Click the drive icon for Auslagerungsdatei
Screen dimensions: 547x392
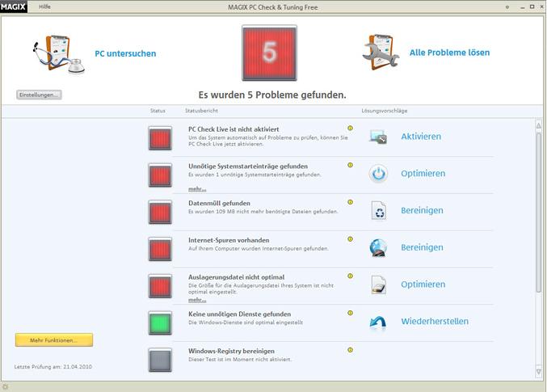[x=378, y=285]
